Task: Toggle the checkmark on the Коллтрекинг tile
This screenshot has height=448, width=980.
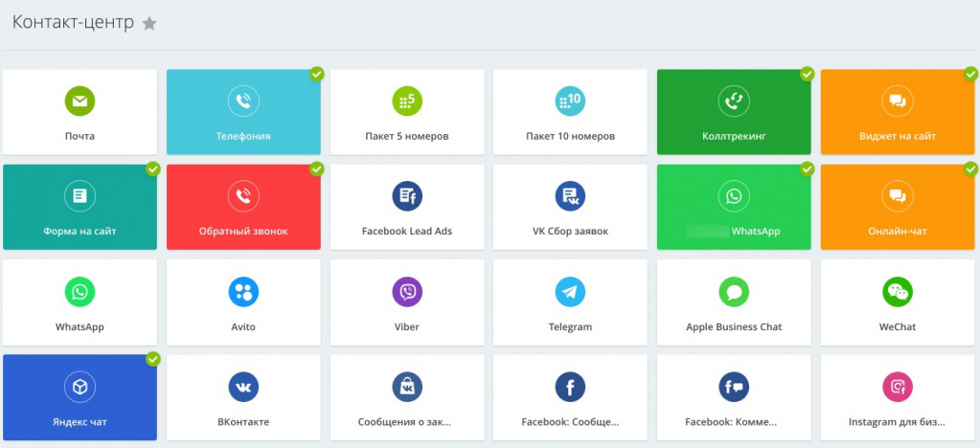Action: (x=807, y=74)
